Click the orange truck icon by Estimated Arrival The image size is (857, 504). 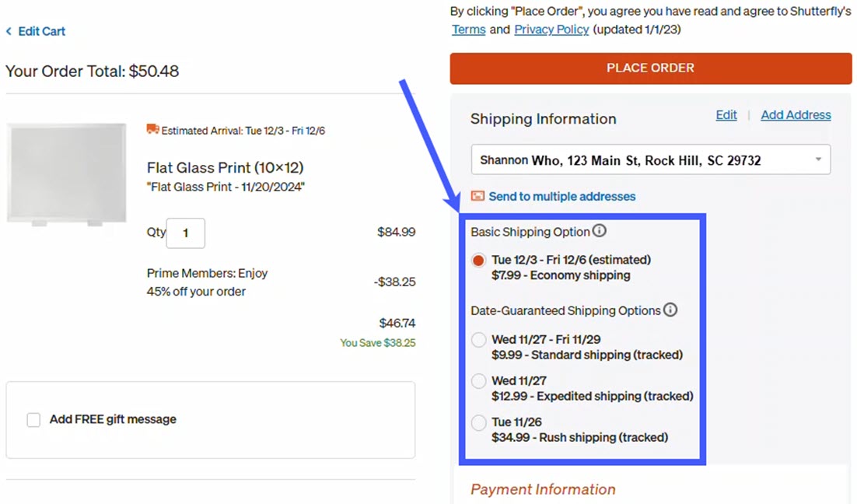tap(152, 130)
